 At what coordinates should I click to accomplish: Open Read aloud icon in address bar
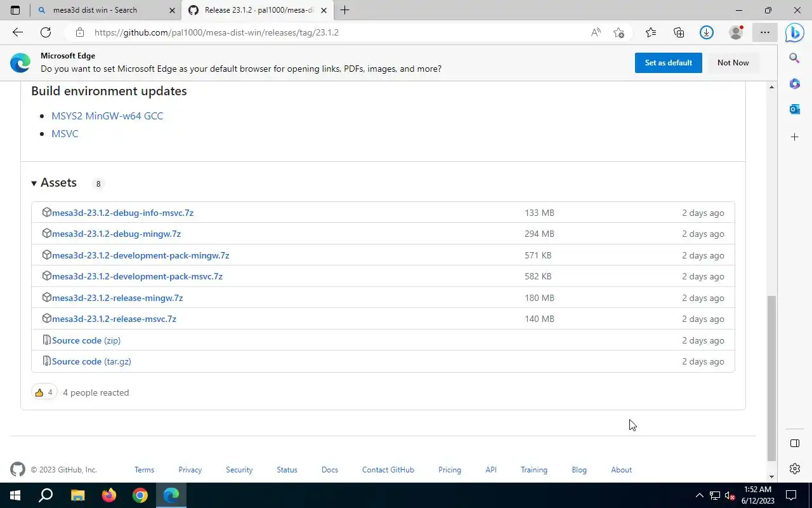[596, 32]
